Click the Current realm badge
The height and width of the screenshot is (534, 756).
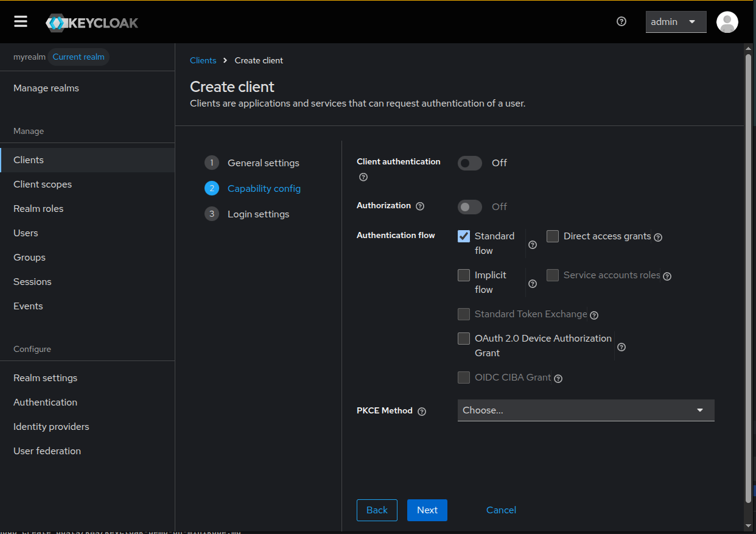click(79, 57)
